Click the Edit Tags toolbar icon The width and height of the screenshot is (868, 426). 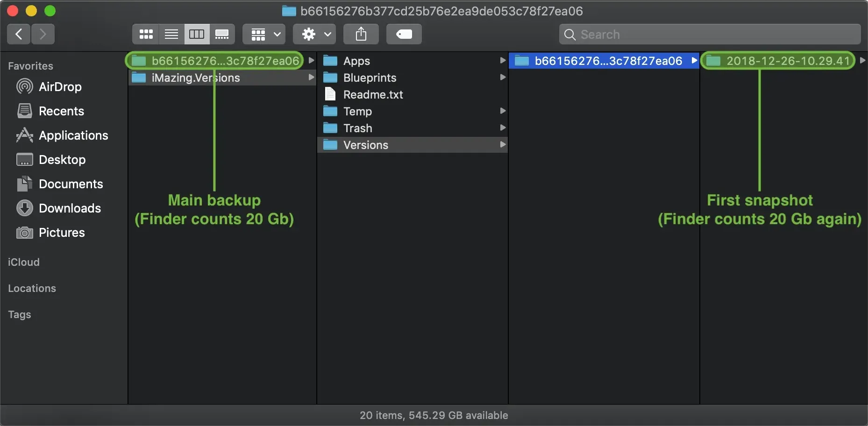(x=404, y=34)
